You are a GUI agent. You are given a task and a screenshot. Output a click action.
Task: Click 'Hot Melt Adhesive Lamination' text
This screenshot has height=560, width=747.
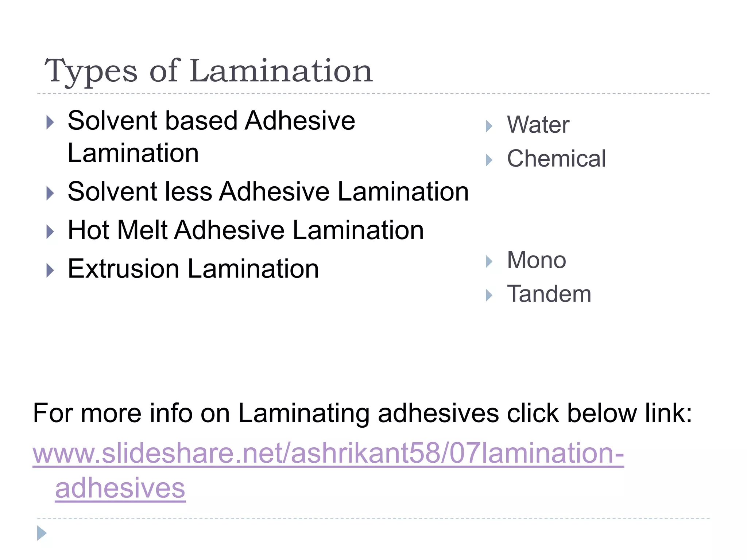coord(246,230)
